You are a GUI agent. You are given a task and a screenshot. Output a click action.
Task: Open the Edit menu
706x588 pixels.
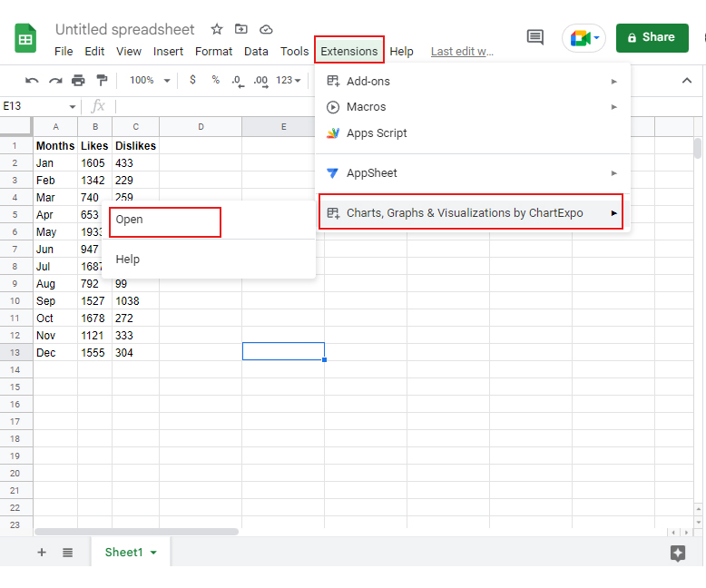tap(94, 52)
